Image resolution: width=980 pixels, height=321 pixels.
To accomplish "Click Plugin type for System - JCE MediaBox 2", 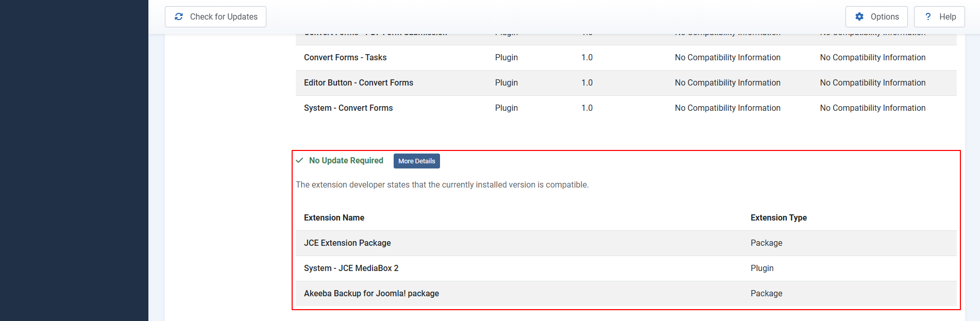I will pyautogui.click(x=762, y=268).
